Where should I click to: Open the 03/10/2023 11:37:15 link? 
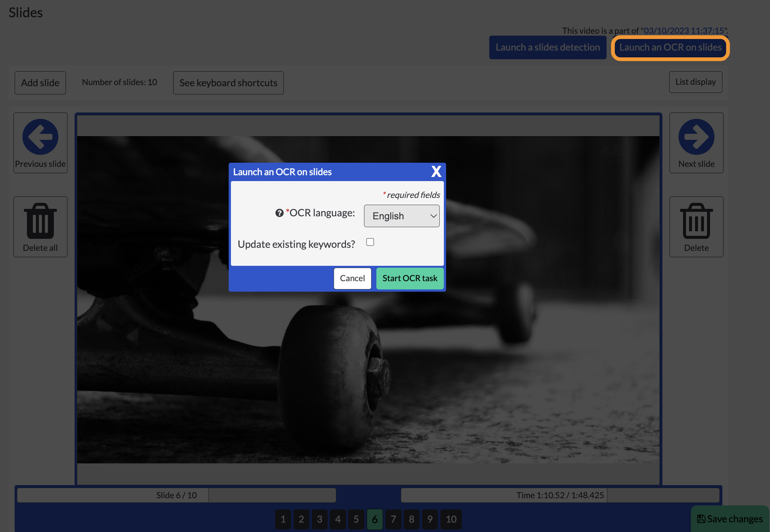[x=684, y=31]
